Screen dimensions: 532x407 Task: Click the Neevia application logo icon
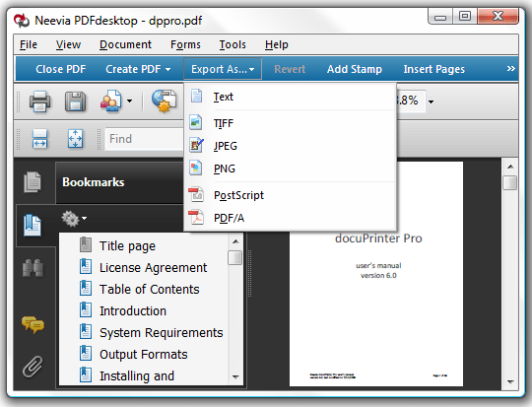22,21
